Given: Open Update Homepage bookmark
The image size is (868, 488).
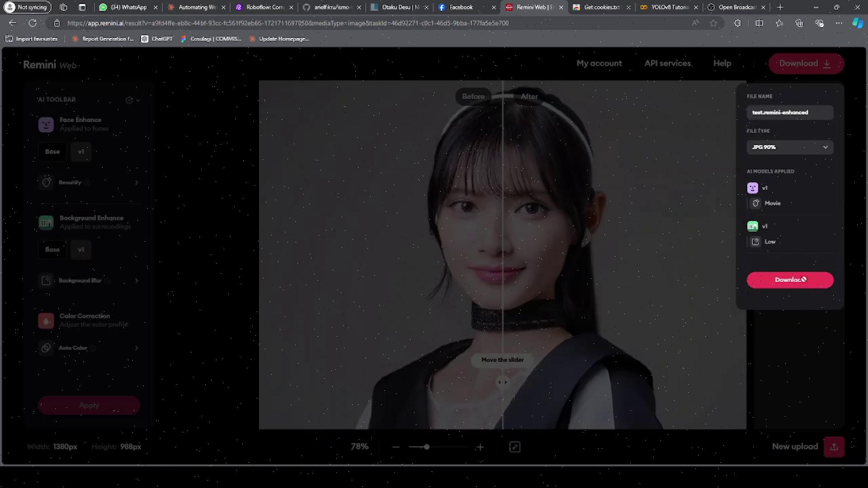Looking at the screenshot, I should (279, 39).
